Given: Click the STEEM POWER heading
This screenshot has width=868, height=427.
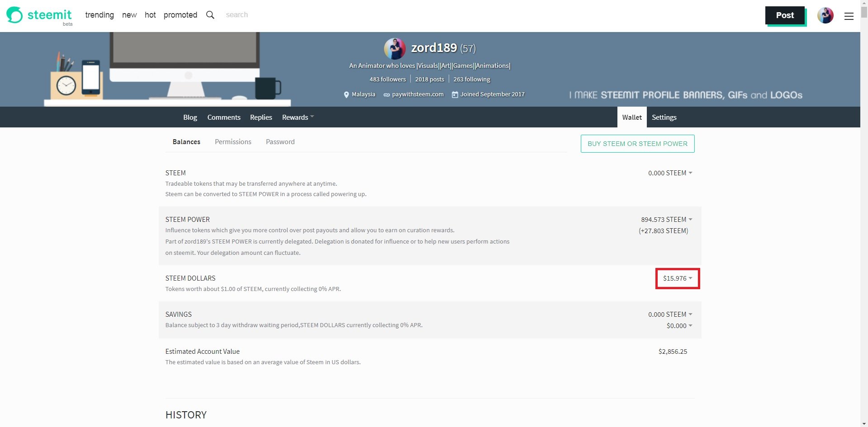Looking at the screenshot, I should click(188, 220).
